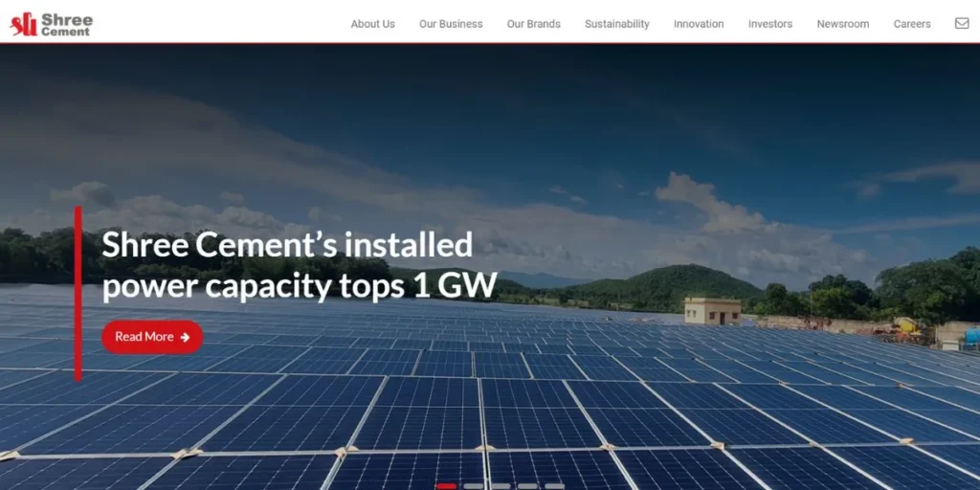This screenshot has height=490, width=980.
Task: Open the Our Brands menu
Action: 533,24
